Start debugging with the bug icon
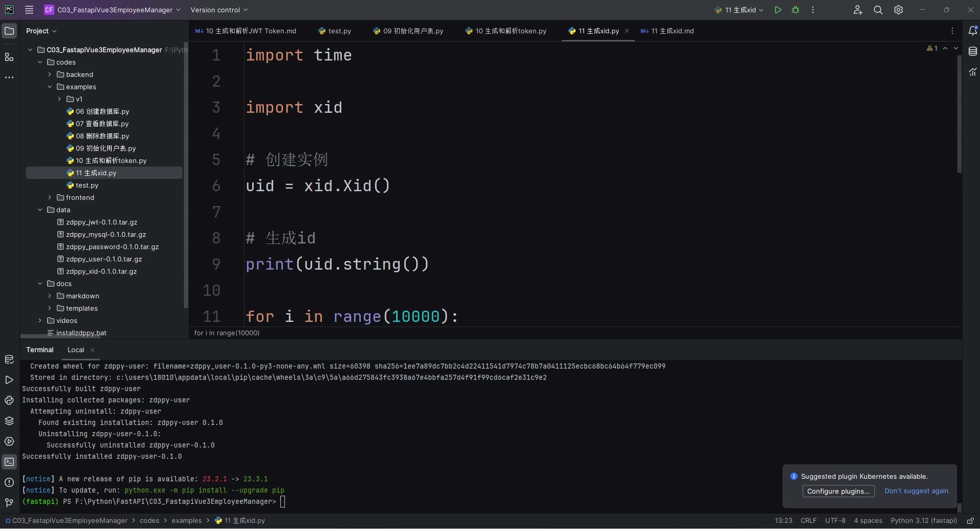 pyautogui.click(x=795, y=10)
